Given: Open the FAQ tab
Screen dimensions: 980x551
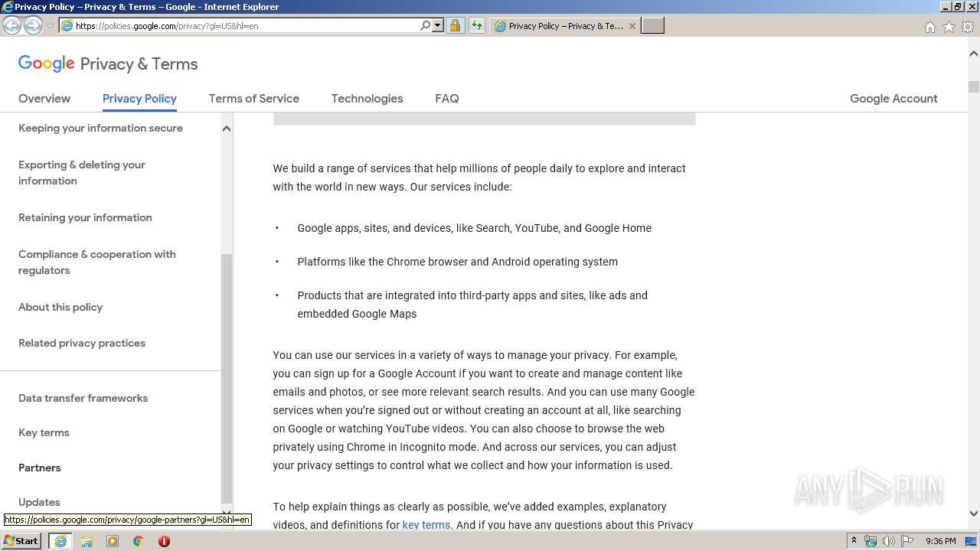Looking at the screenshot, I should (447, 99).
